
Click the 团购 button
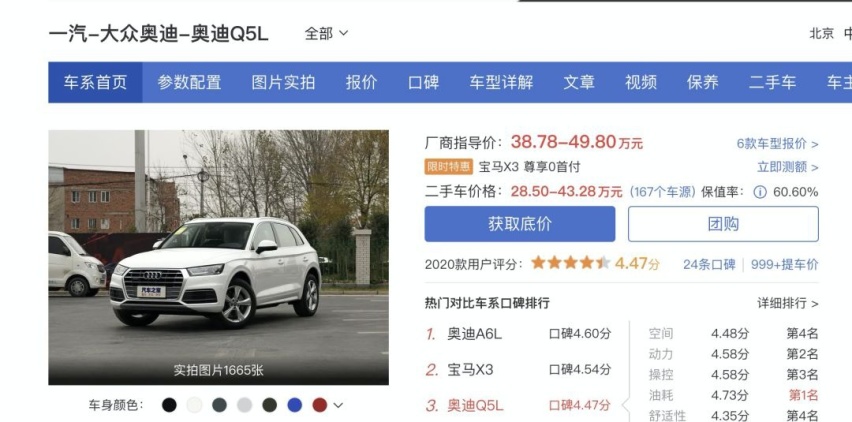[723, 224]
